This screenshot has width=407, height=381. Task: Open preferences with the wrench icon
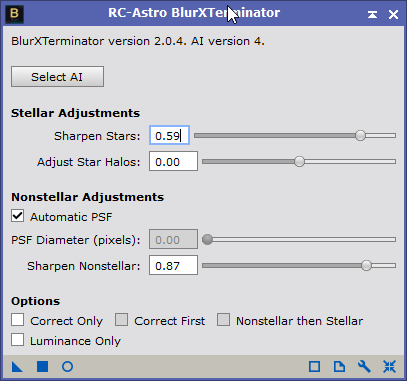364,367
